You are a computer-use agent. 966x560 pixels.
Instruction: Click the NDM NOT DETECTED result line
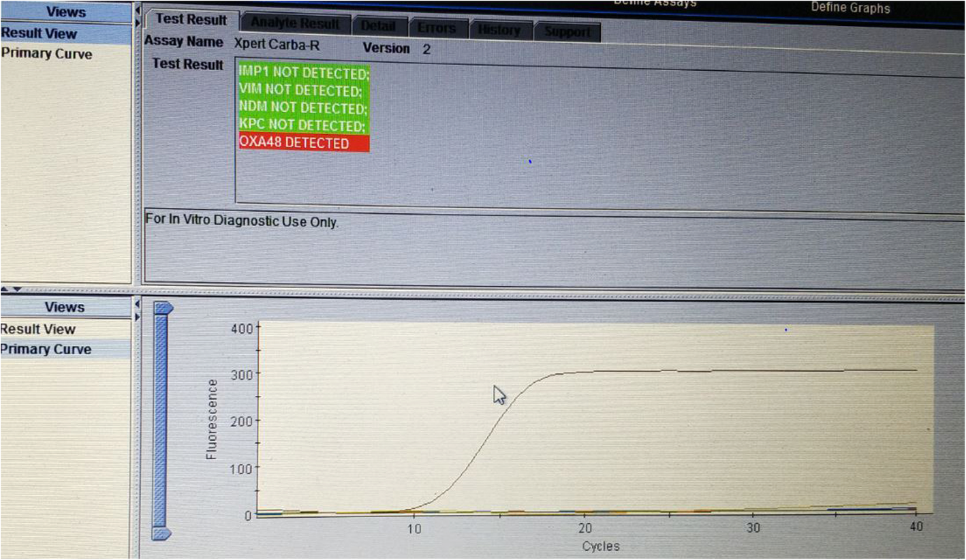(x=303, y=108)
